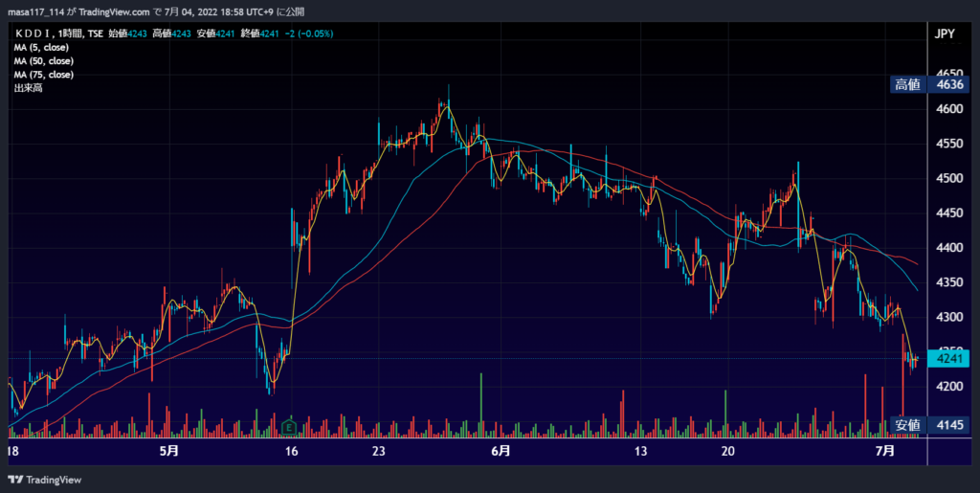Click the JPY currency label
The image size is (980, 493).
[945, 34]
